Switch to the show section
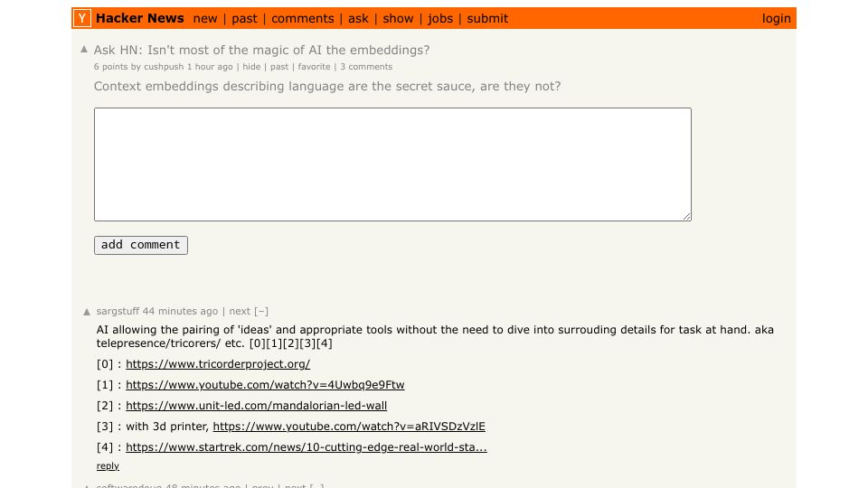Image resolution: width=868 pixels, height=488 pixels. (398, 19)
